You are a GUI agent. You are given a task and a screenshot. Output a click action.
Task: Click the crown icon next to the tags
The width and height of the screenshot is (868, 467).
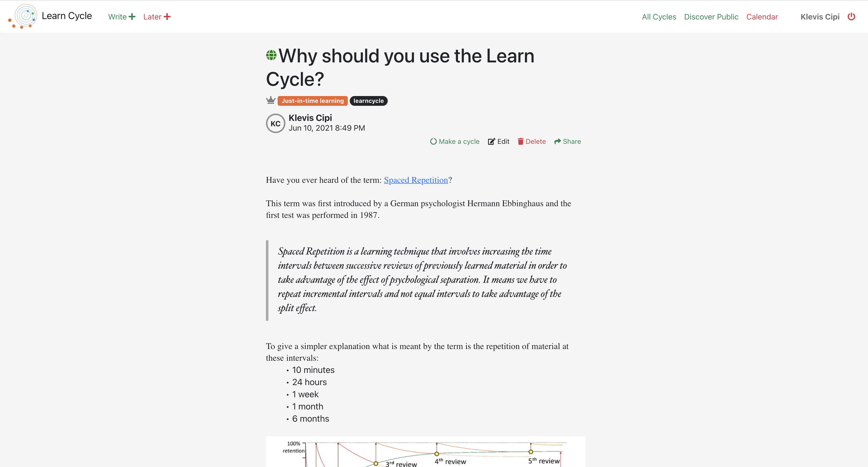pyautogui.click(x=271, y=100)
